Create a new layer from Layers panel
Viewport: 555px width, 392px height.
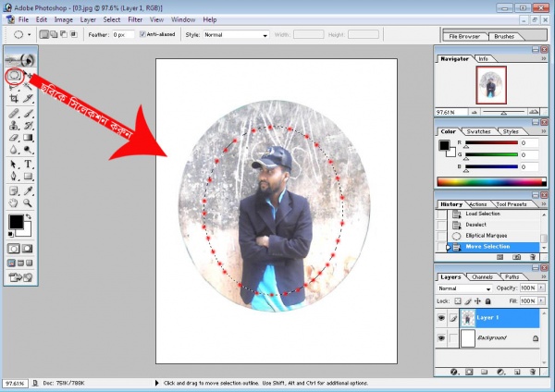coord(517,372)
